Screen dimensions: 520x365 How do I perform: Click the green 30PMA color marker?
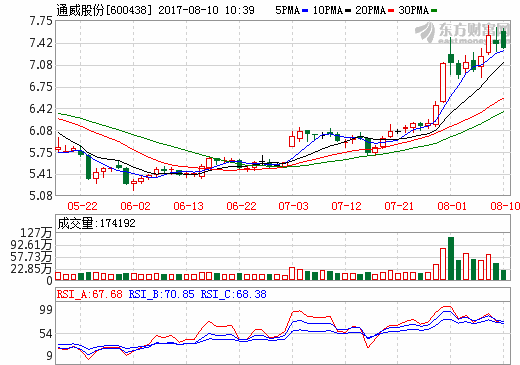tap(434, 11)
